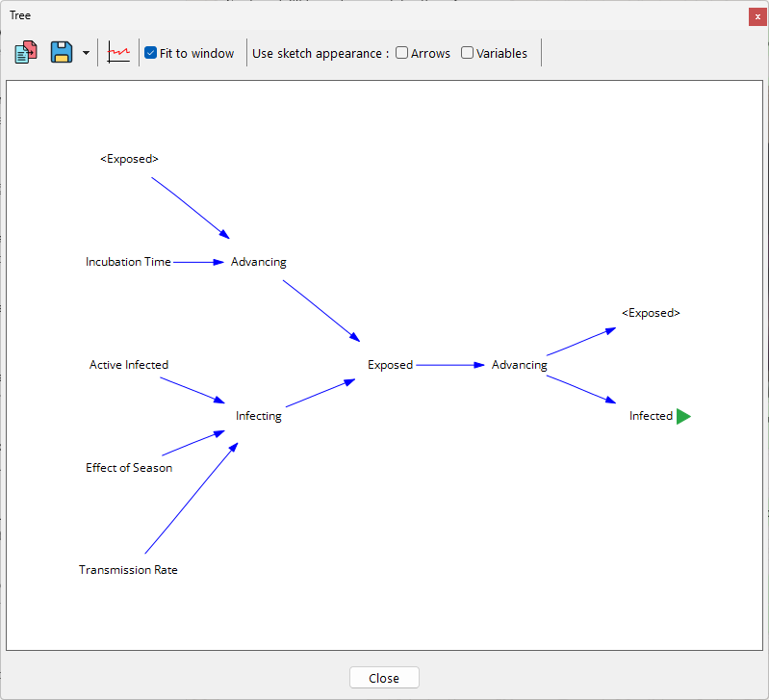Click the blue floppy disk save icon
Image resolution: width=769 pixels, height=700 pixels.
[x=62, y=53]
